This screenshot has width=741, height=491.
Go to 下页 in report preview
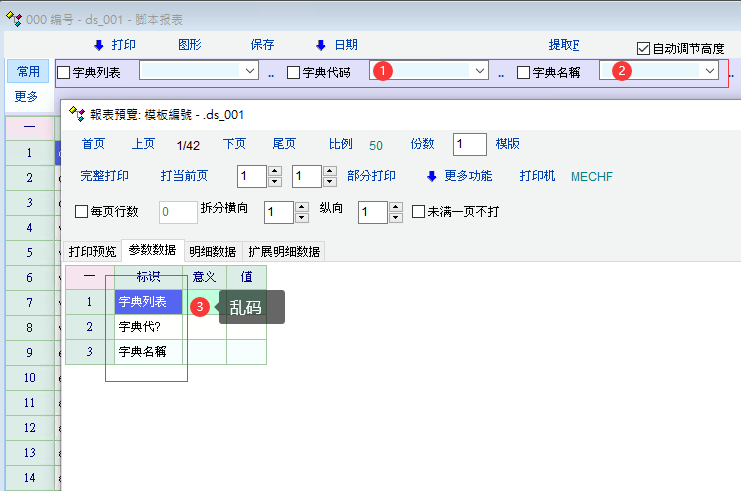coord(234,144)
